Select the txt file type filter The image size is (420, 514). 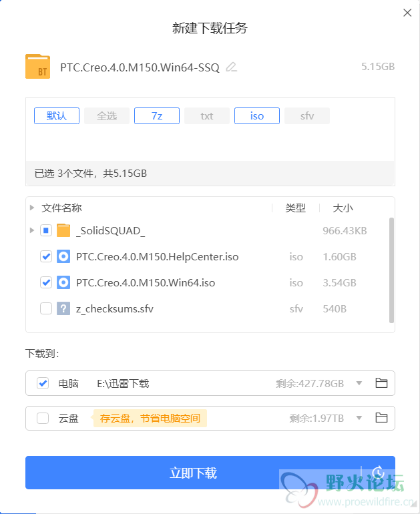tap(207, 115)
